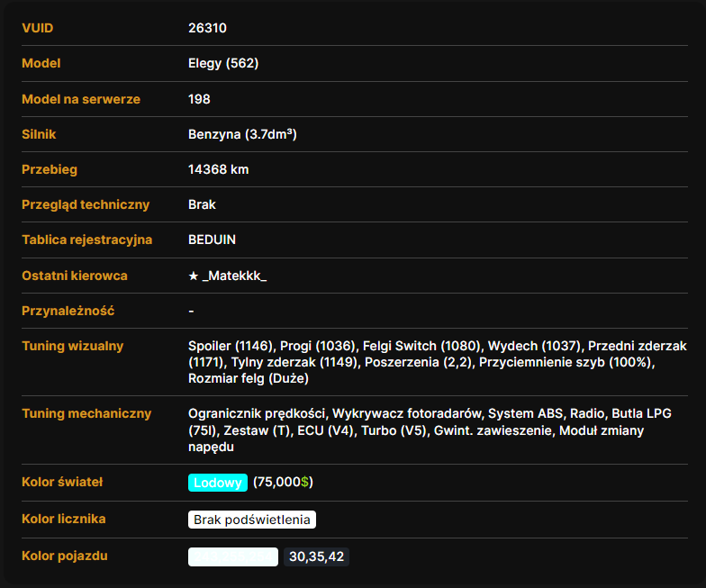The image size is (706, 588).
Task: Click the Model label
Action: click(x=41, y=63)
